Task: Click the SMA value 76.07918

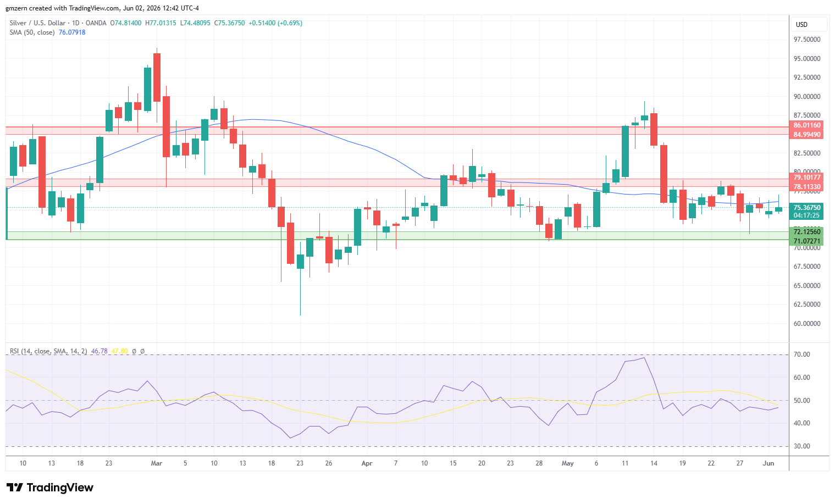Action: click(72, 32)
